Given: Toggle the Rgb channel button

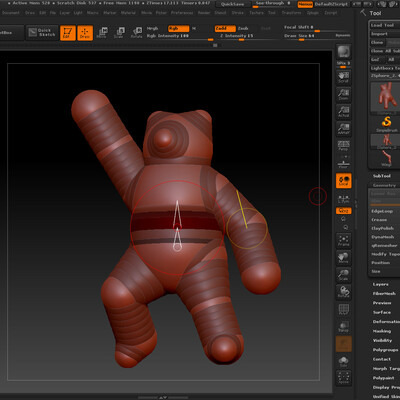Looking at the screenshot, I should tap(178, 29).
